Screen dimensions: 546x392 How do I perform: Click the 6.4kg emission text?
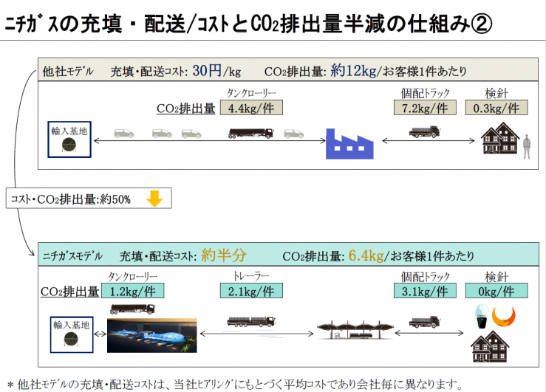(366, 255)
